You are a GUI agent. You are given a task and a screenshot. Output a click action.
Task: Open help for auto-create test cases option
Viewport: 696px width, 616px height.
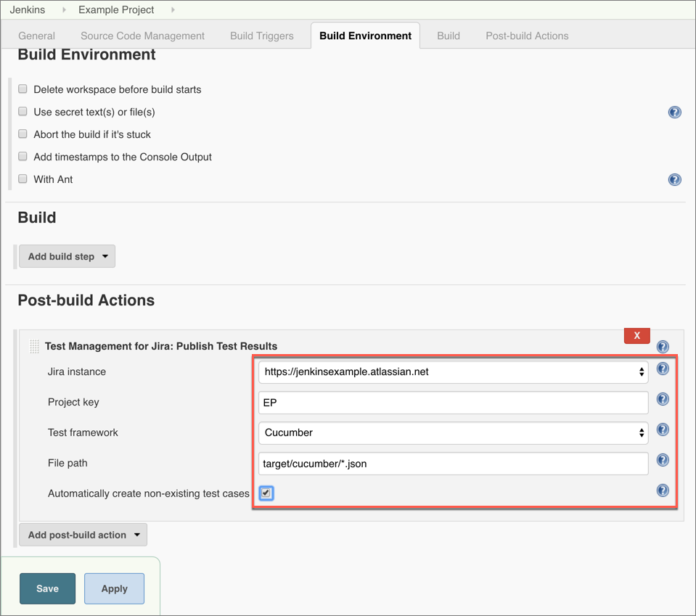663,490
